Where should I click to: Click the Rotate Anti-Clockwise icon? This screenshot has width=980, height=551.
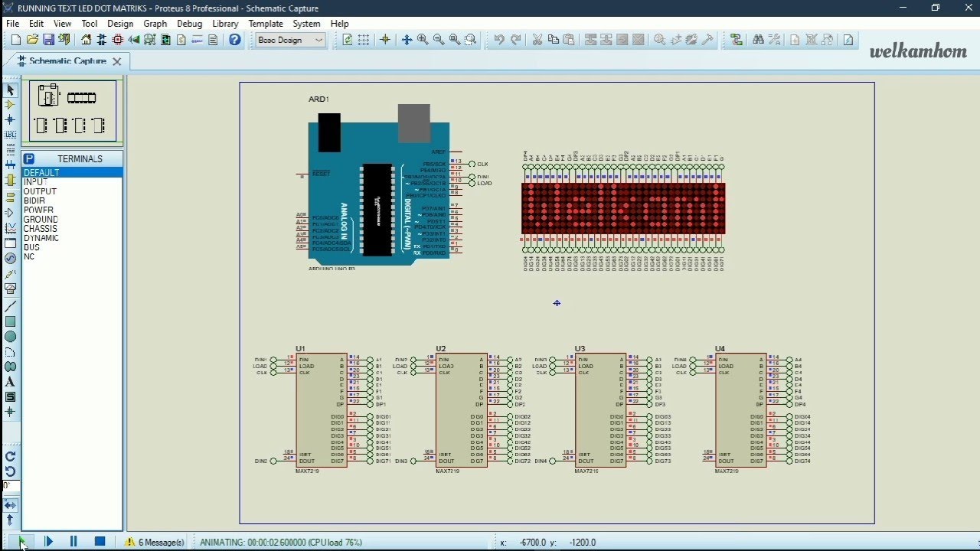tap(10, 471)
